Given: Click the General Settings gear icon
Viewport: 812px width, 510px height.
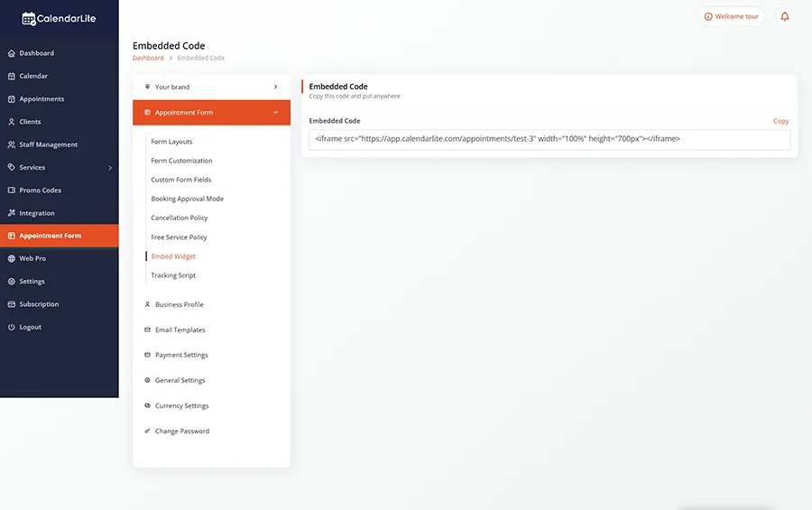Looking at the screenshot, I should pyautogui.click(x=148, y=380).
